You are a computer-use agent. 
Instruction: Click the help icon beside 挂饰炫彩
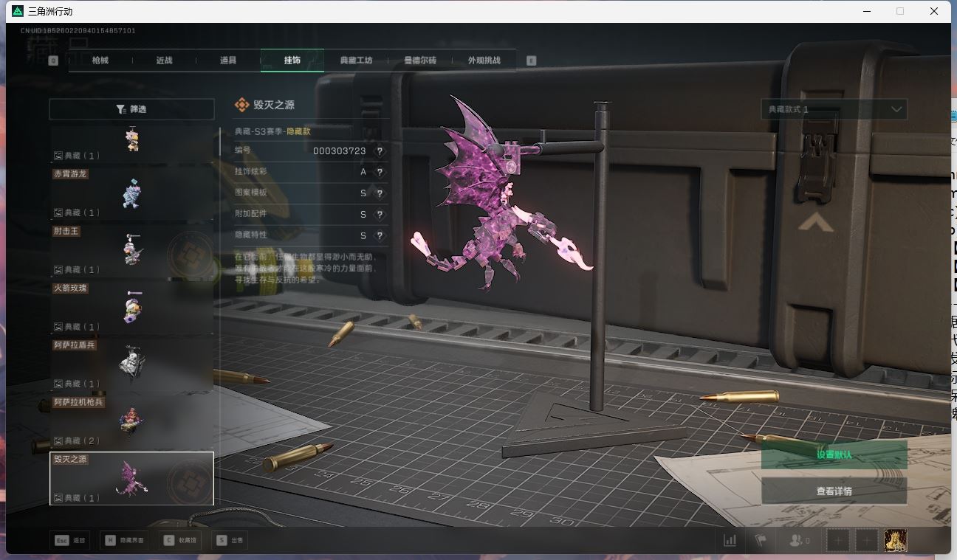tap(380, 172)
